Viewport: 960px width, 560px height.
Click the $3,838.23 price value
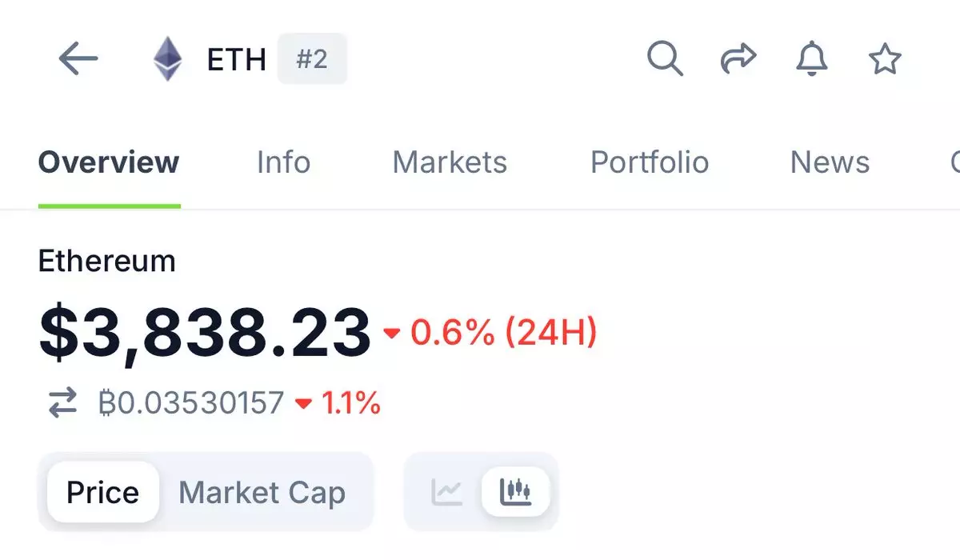click(x=205, y=333)
